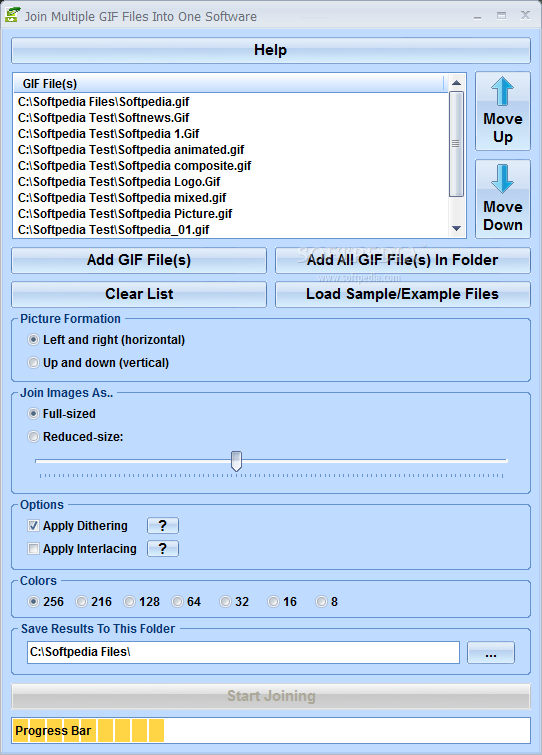Click the GIF File(s) column header
Image resolution: width=542 pixels, height=755 pixels.
[x=229, y=83]
